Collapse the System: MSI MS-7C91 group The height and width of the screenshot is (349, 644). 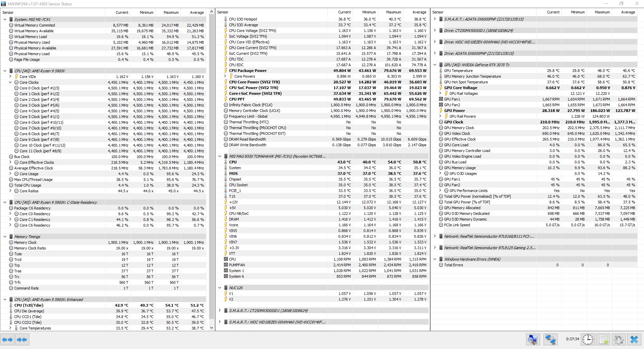(5, 20)
